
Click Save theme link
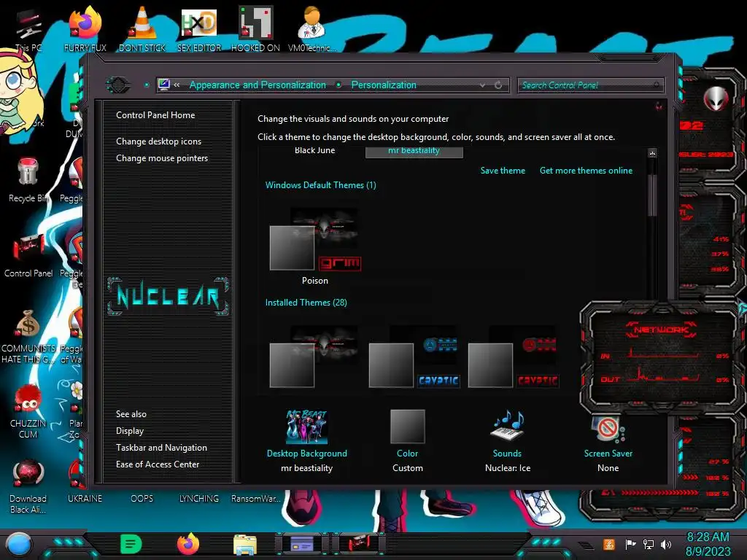click(x=503, y=171)
